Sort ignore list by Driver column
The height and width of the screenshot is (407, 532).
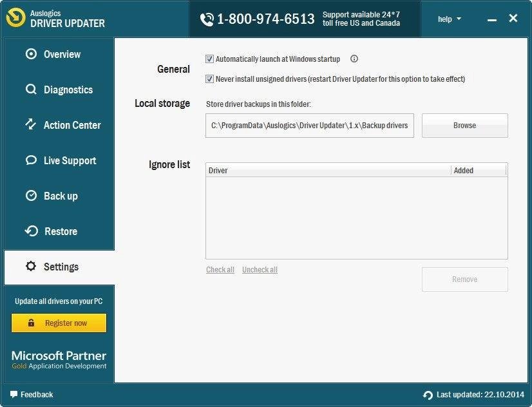tap(328, 170)
